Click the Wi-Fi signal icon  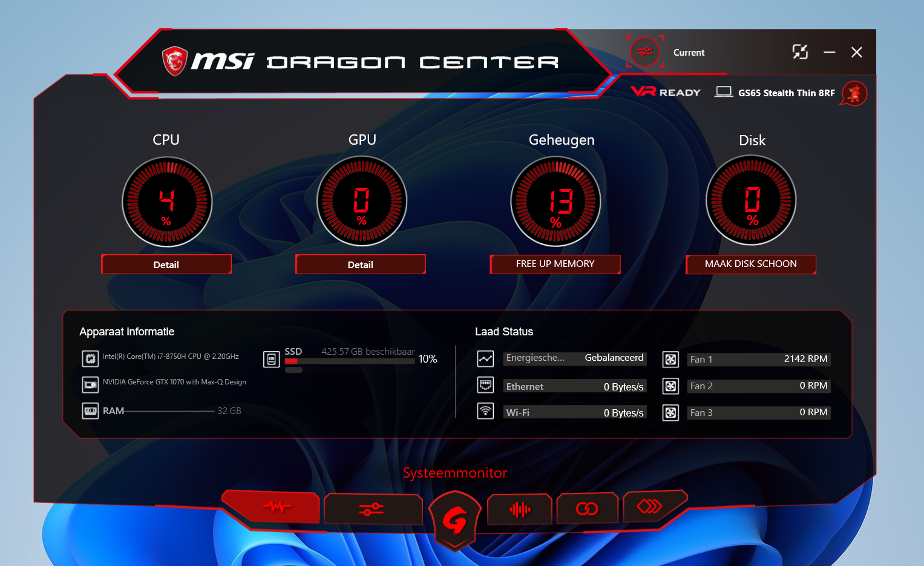point(485,411)
